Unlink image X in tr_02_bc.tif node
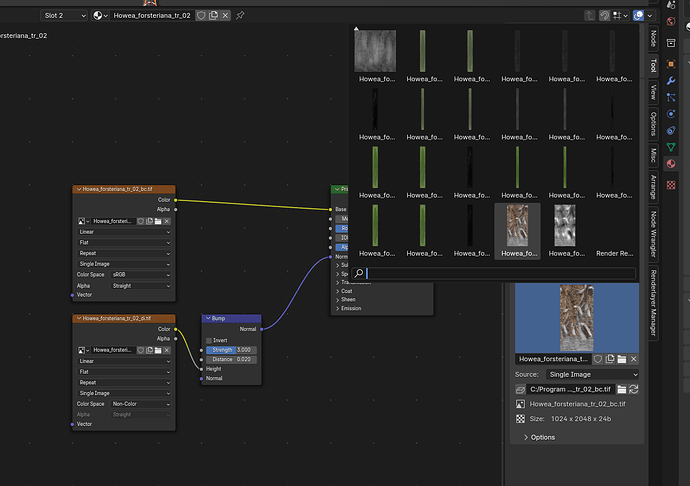Viewport: 690px width, 486px height. [166, 221]
